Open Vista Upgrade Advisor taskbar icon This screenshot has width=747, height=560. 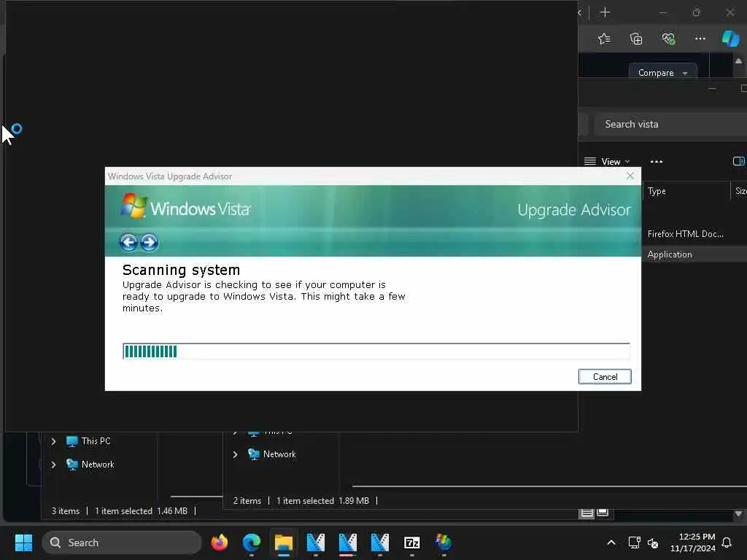click(444, 542)
